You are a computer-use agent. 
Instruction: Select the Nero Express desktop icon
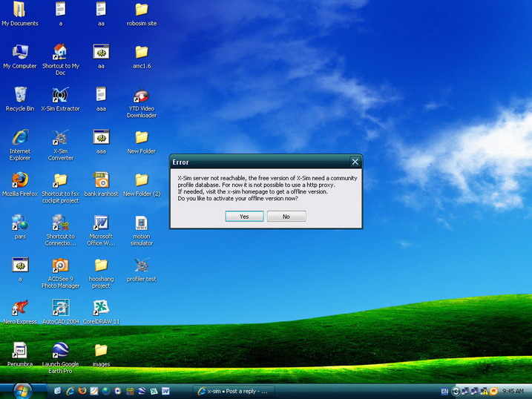pyautogui.click(x=20, y=308)
